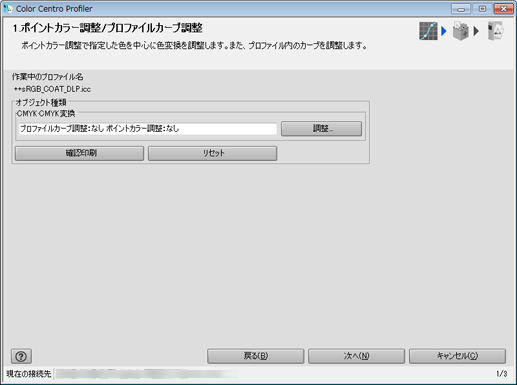Go back with the 戻る(B) button
The width and height of the screenshot is (517, 385).
256,356
